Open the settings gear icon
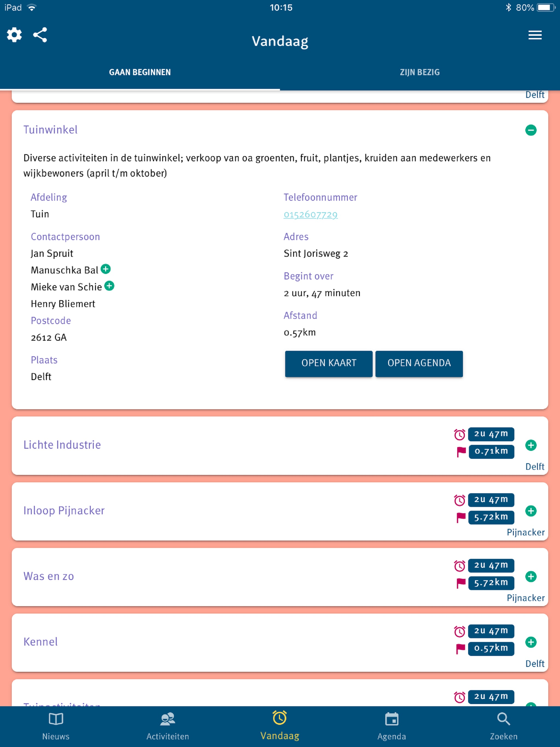The width and height of the screenshot is (560, 747). pos(14,35)
